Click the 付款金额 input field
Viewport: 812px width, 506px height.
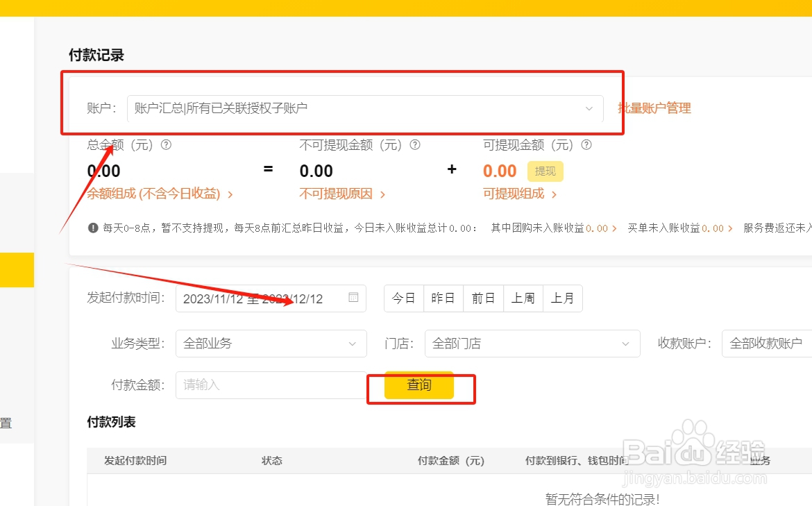(x=271, y=385)
